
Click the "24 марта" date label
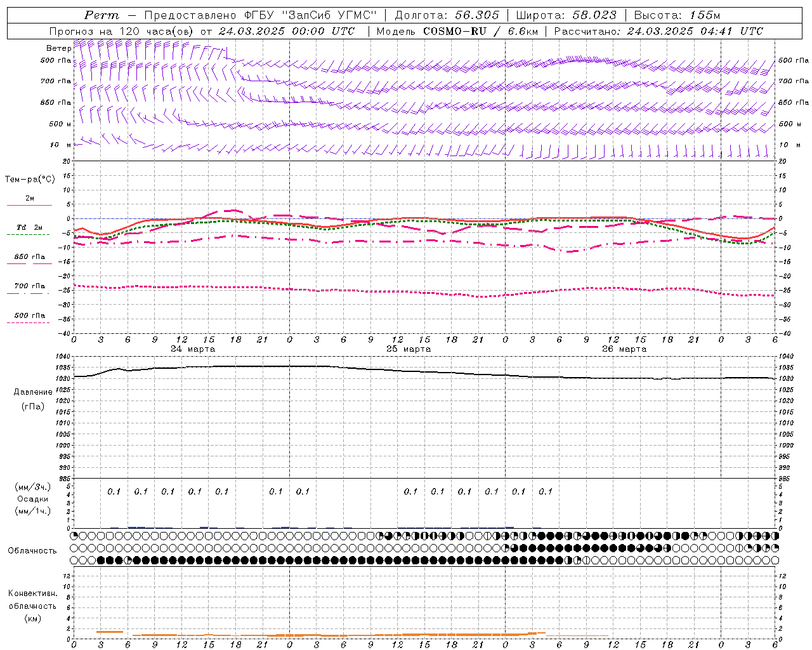(x=193, y=349)
